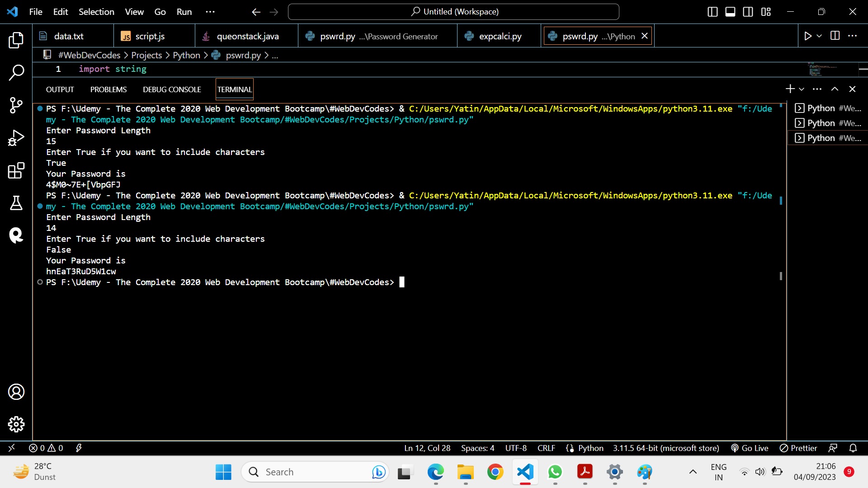The width and height of the screenshot is (868, 488).
Task: Maximize the terminal panel with the chevron
Action: click(x=835, y=89)
